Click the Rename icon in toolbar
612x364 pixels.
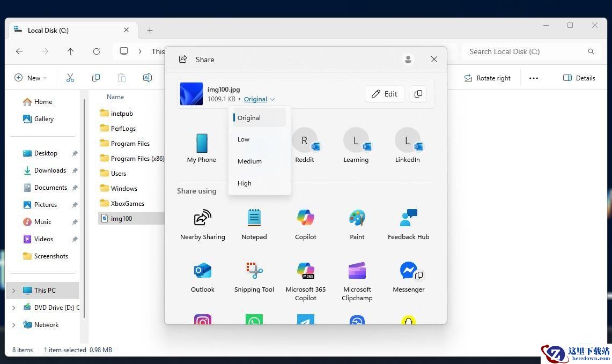[147, 78]
